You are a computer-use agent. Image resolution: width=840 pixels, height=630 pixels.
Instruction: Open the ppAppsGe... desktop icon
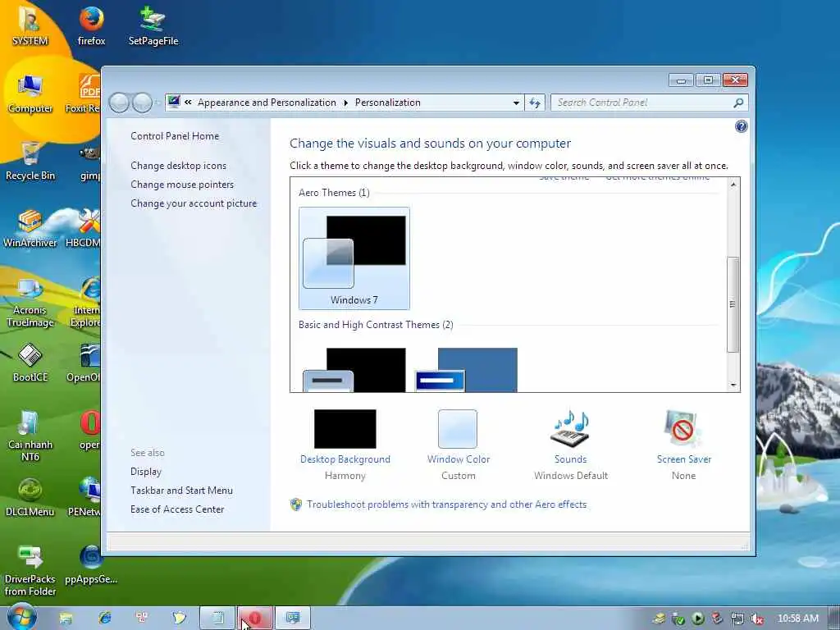[x=91, y=564]
